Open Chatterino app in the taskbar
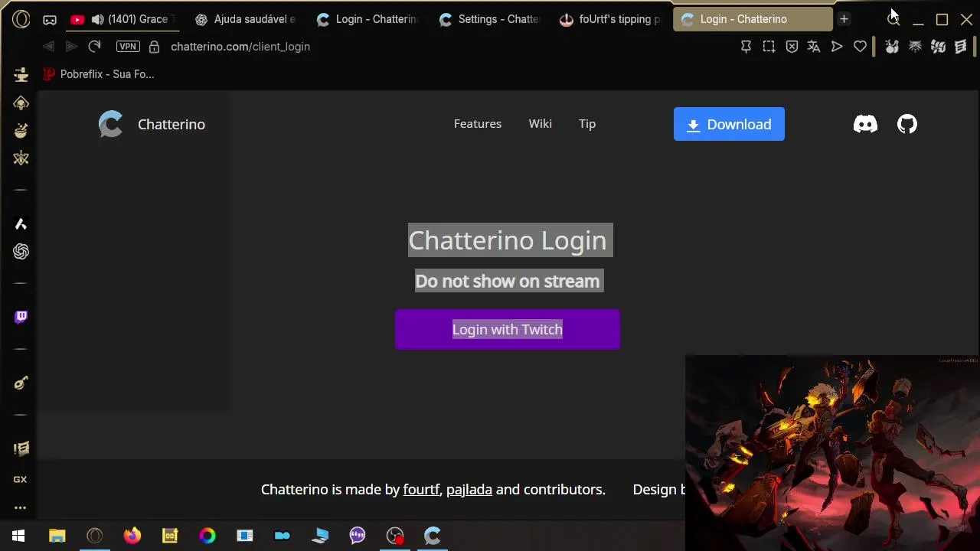 point(433,536)
